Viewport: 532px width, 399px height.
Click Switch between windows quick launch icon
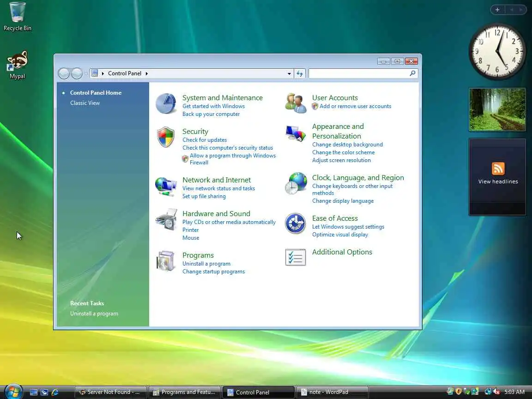tap(44, 392)
